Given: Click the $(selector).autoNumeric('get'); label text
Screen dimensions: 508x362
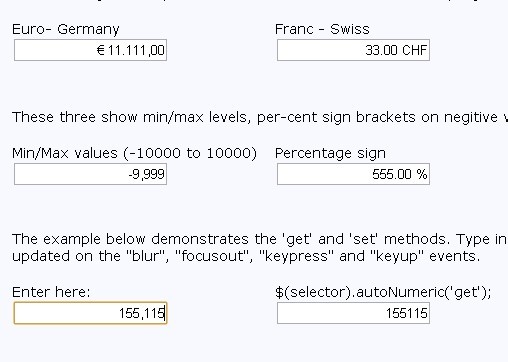Looking at the screenshot, I should [x=383, y=292].
